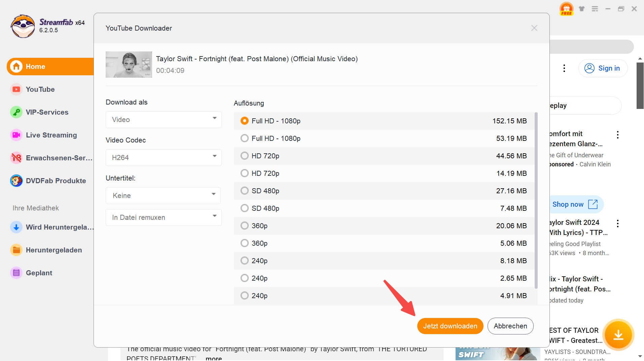Click the Live Streaming camera icon

[16, 135]
